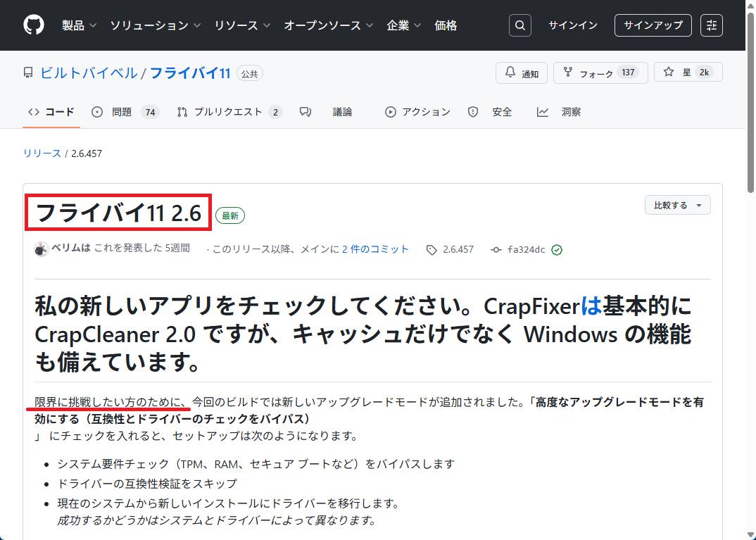Click the actions play icon
The width and height of the screenshot is (756, 540).
[390, 112]
